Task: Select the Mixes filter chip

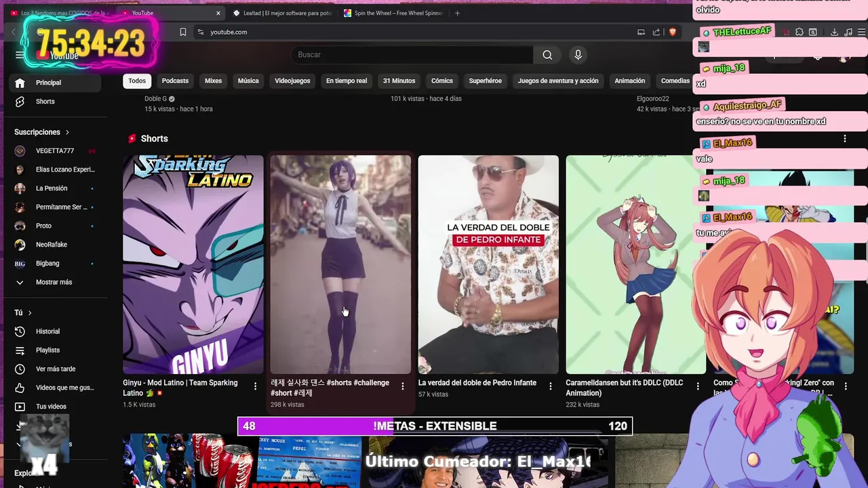Action: click(213, 81)
